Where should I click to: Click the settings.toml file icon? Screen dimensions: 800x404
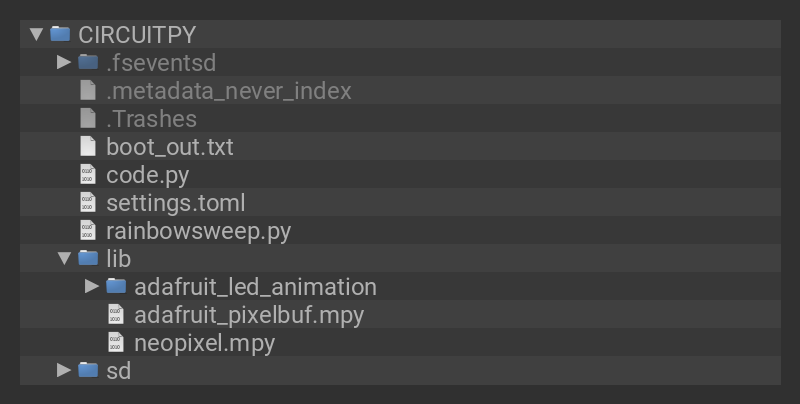[88, 202]
